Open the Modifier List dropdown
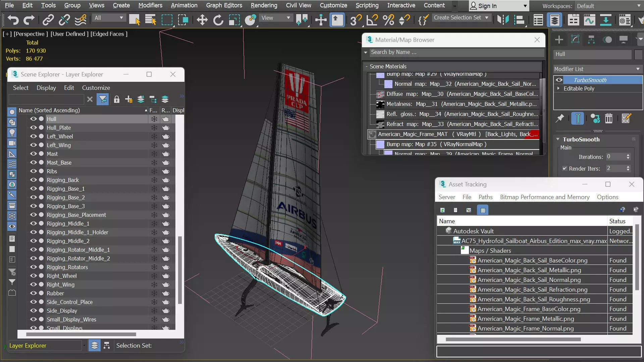Image resolution: width=644 pixels, height=362 pixels. pos(597,69)
